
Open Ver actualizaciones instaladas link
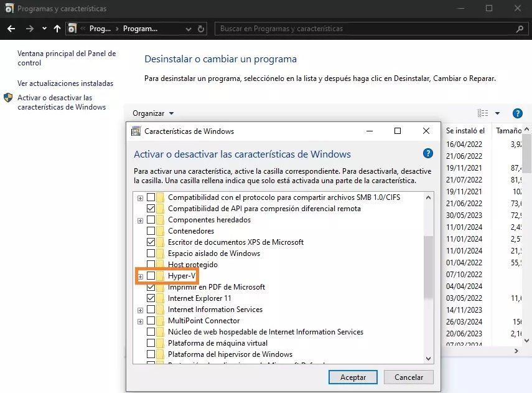(65, 83)
